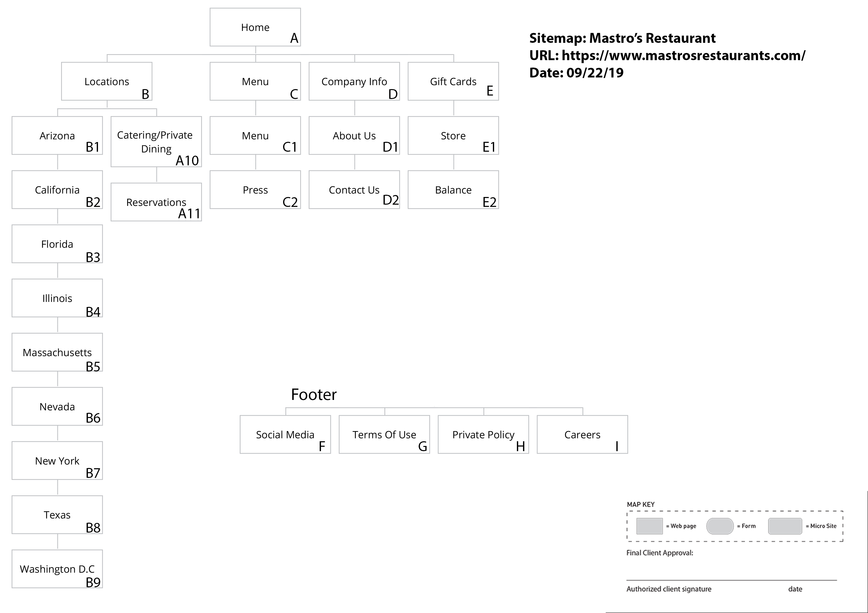The image size is (868, 613).
Task: Select the Reservations box A11
Action: point(156,202)
